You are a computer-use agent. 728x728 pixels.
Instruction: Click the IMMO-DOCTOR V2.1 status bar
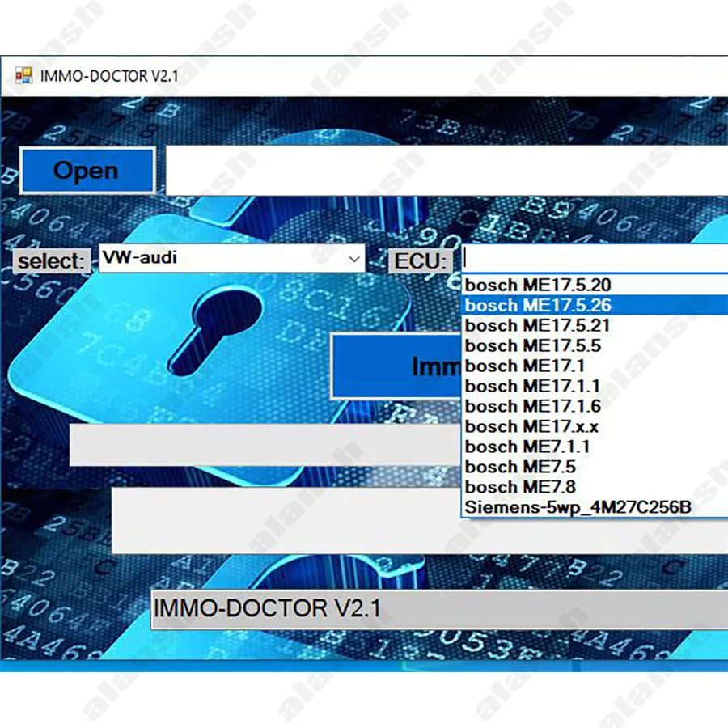pyautogui.click(x=437, y=609)
